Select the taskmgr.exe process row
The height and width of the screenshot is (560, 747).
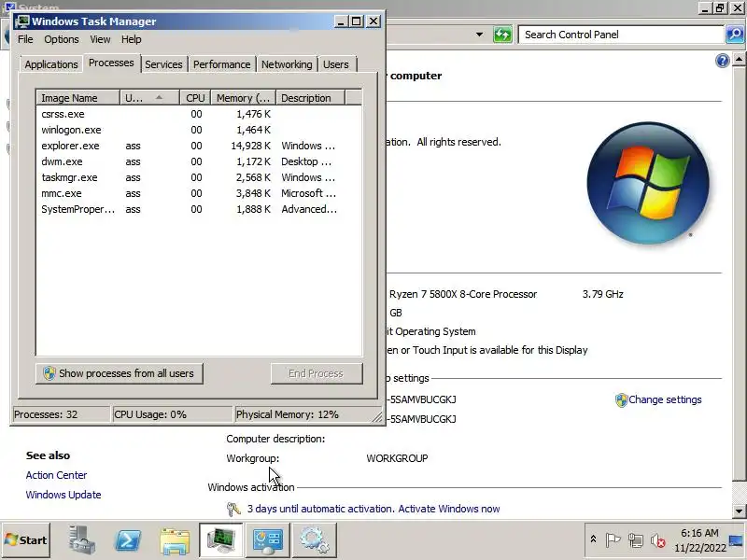[199, 177]
